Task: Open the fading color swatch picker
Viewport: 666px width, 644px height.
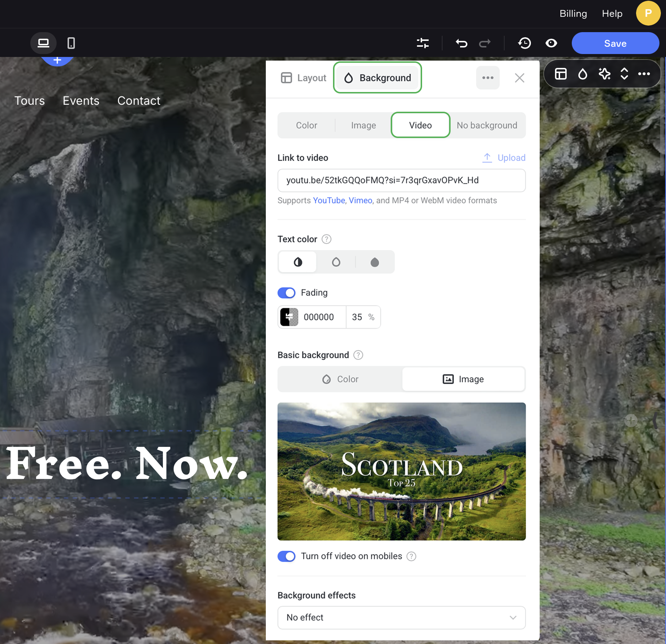Action: 289,317
